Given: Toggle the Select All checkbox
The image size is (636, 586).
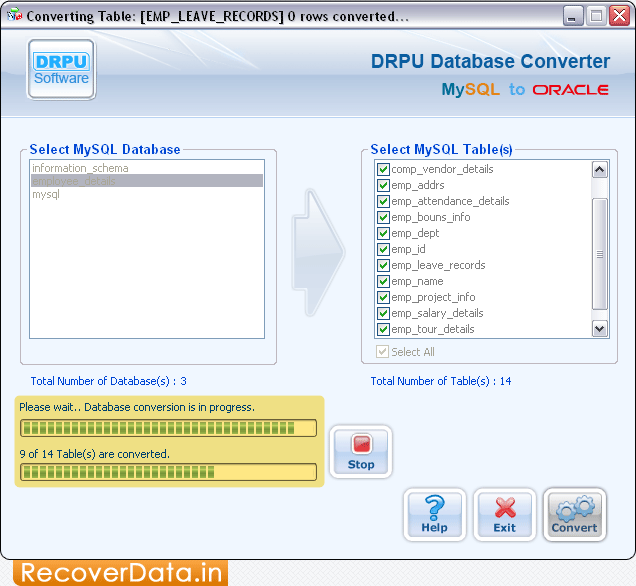Looking at the screenshot, I should point(382,352).
